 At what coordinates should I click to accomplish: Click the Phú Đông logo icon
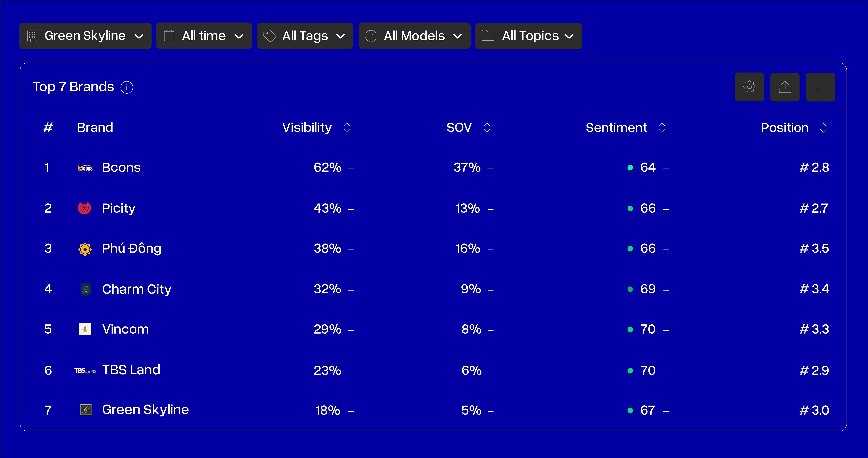[x=85, y=249]
